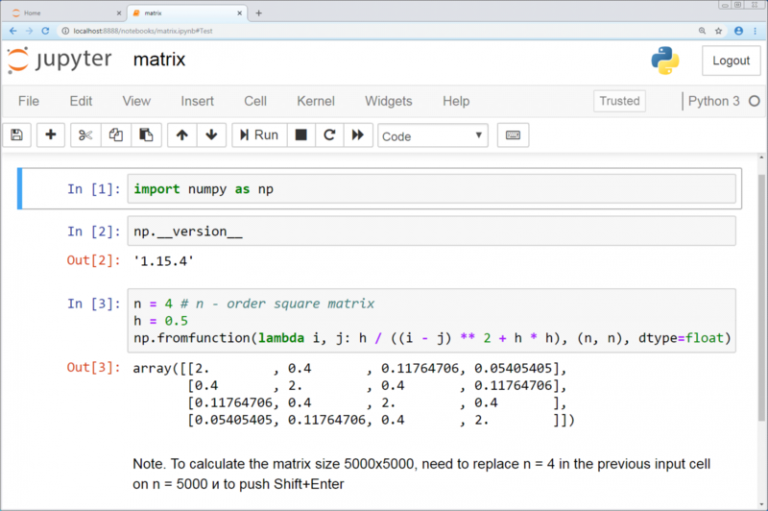Image resolution: width=768 pixels, height=511 pixels.
Task: Move selected cell down arrow
Action: (211, 135)
